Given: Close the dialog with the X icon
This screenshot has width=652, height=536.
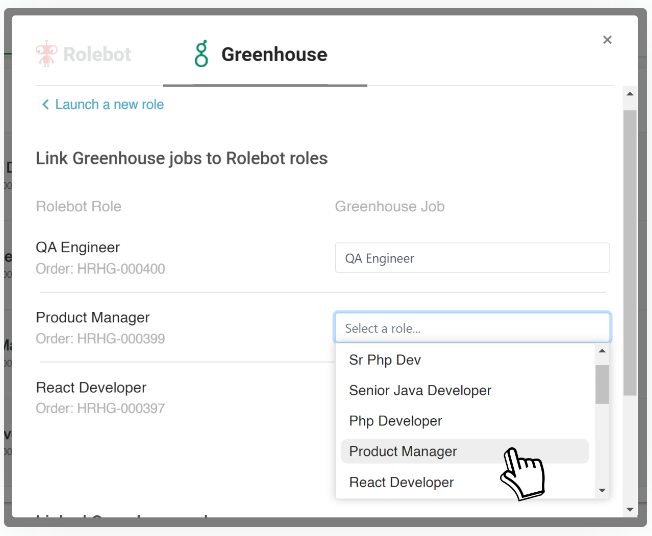Looking at the screenshot, I should coord(607,40).
